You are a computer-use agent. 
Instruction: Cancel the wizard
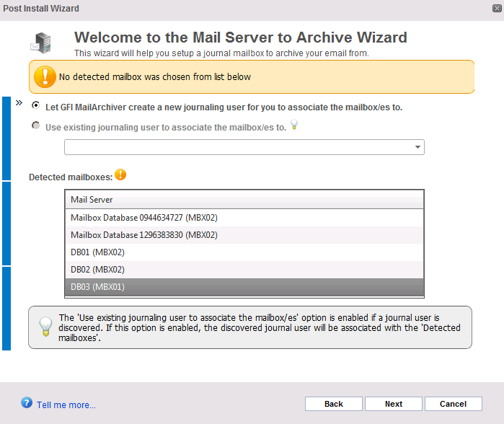pyautogui.click(x=454, y=404)
